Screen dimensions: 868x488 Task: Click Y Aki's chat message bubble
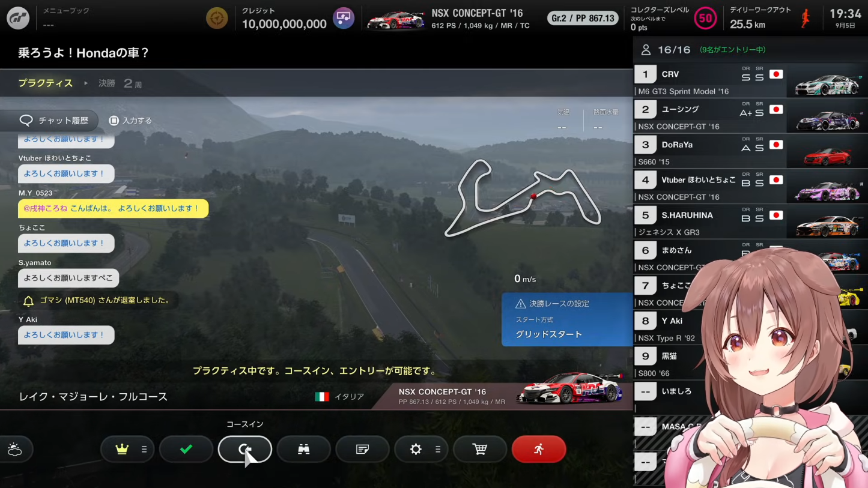click(66, 335)
